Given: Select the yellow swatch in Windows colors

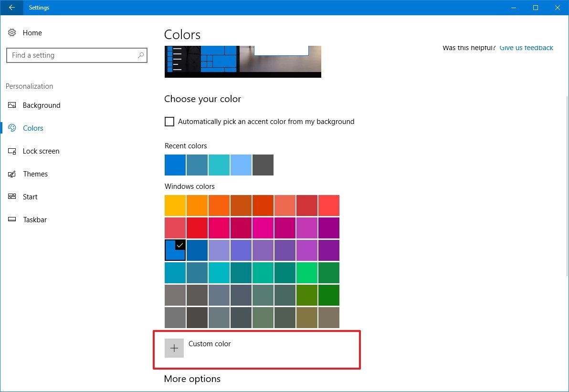Looking at the screenshot, I should (x=175, y=205).
